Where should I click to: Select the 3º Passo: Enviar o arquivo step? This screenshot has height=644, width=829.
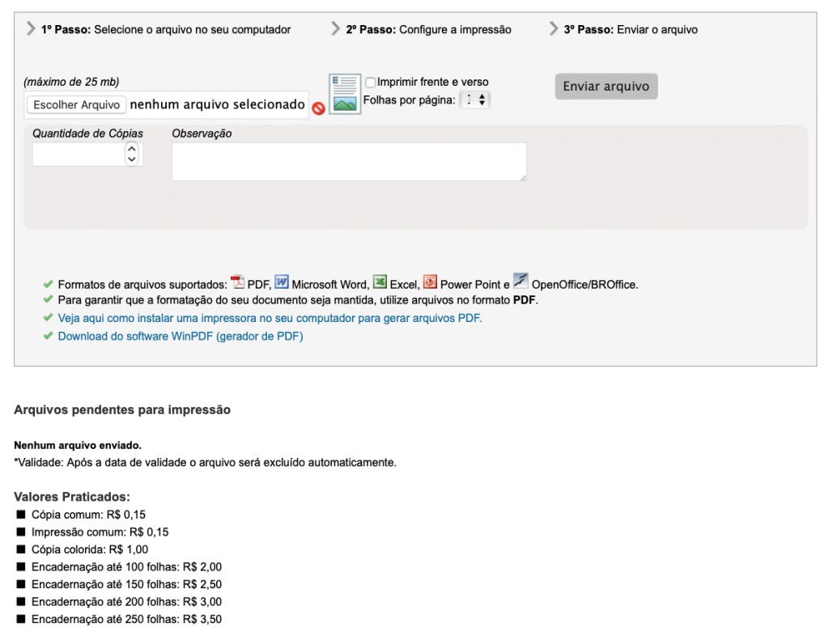630,29
